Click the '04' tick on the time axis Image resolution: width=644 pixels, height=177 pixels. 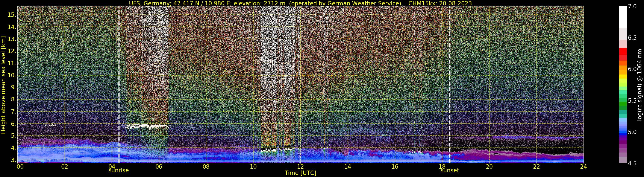(x=112, y=166)
